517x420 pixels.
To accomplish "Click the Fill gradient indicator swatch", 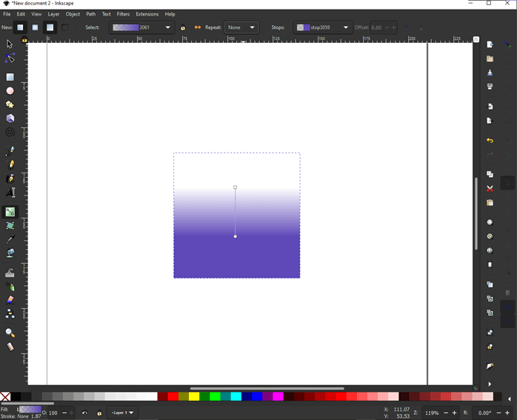I will (x=30, y=410).
